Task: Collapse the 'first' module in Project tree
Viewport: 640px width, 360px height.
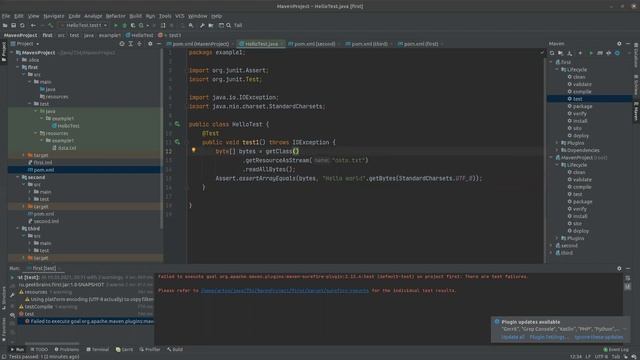Action: click(18, 67)
